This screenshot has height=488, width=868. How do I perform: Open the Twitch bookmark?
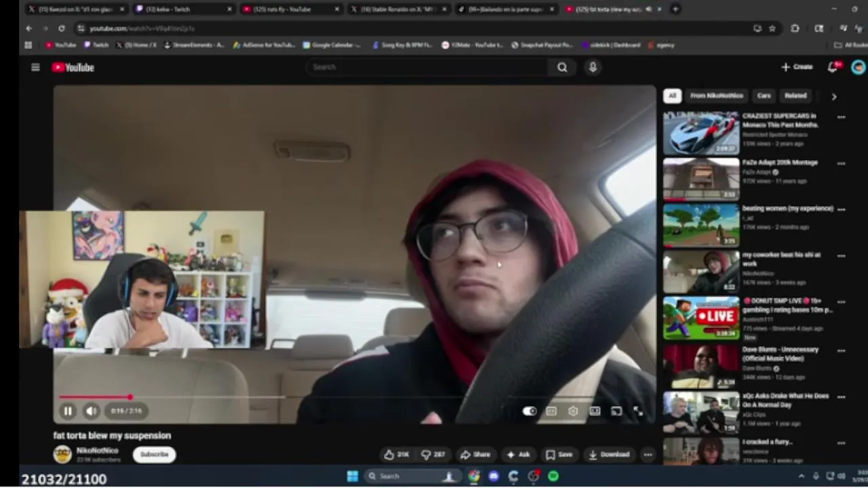point(96,45)
